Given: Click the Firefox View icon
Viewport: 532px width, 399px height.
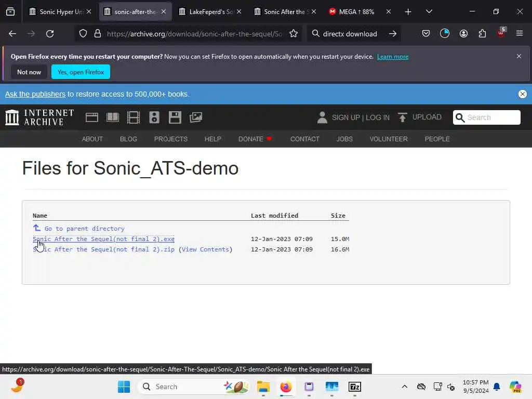Looking at the screenshot, I should (x=10, y=12).
